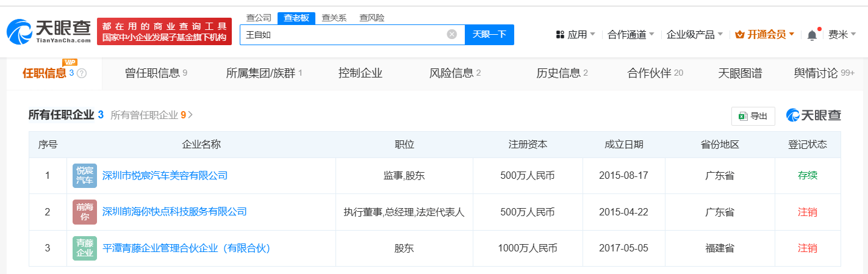This screenshot has height=274, width=868.
Task: Click the 前海你 company logo thumbnail
Action: (x=84, y=212)
